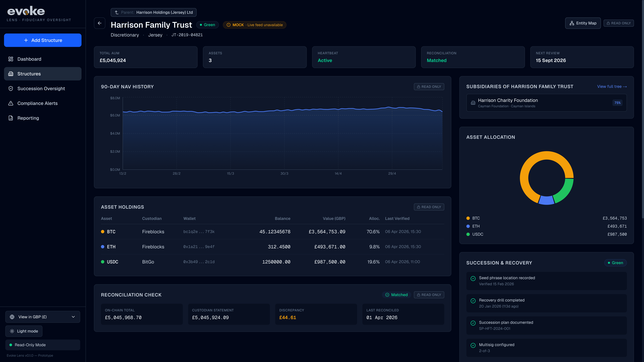
Task: Click the Compliance Alerts warning icon
Action: pyautogui.click(x=11, y=103)
